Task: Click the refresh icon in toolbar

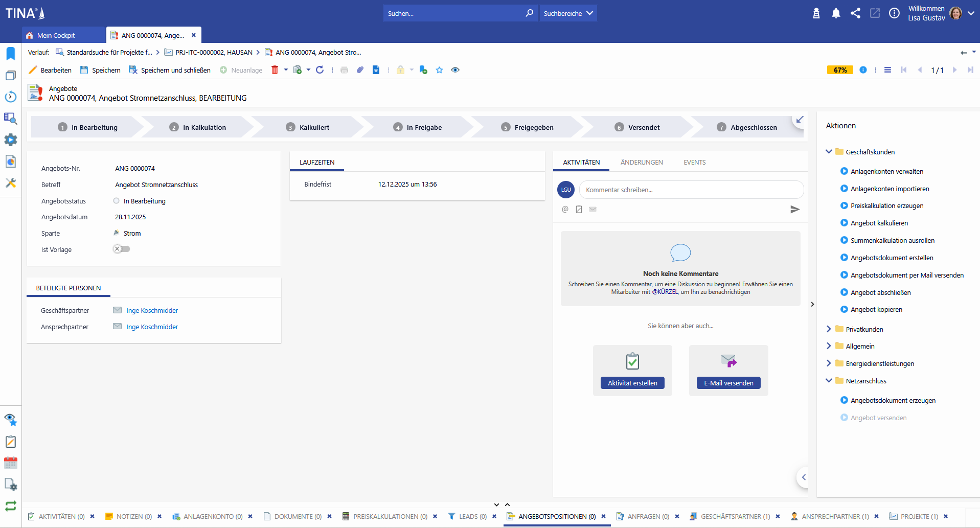Action: point(320,70)
